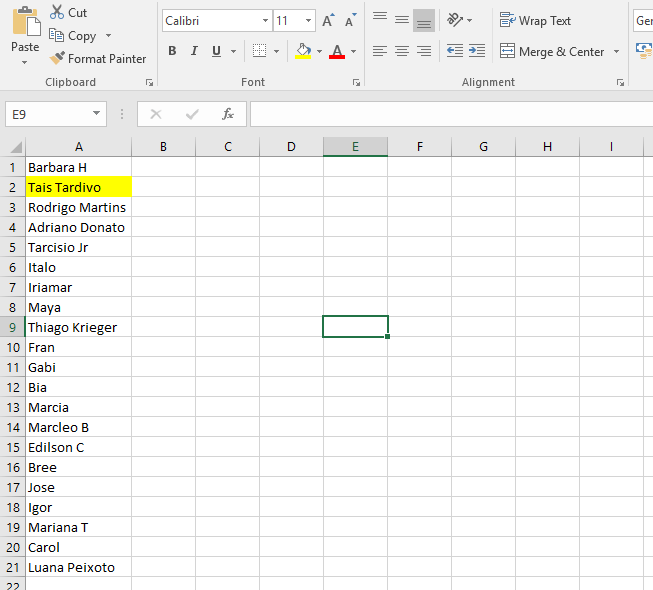Expand the Merge & Center dropdown arrow
Screen dimensions: 653x590
(x=616, y=52)
